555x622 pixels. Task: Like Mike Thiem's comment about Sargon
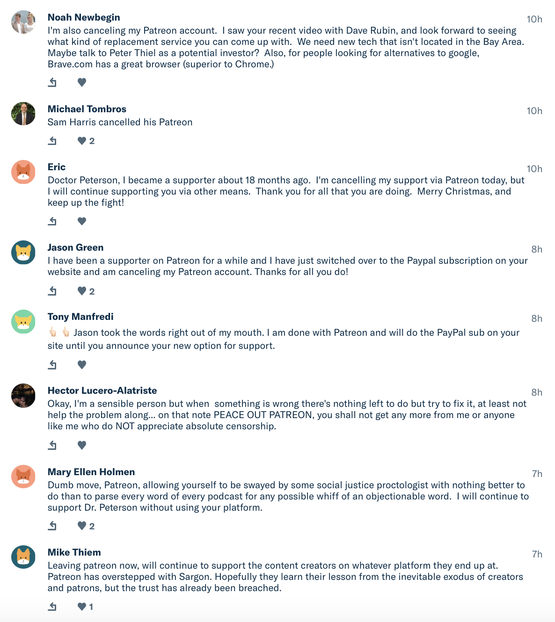[82, 607]
